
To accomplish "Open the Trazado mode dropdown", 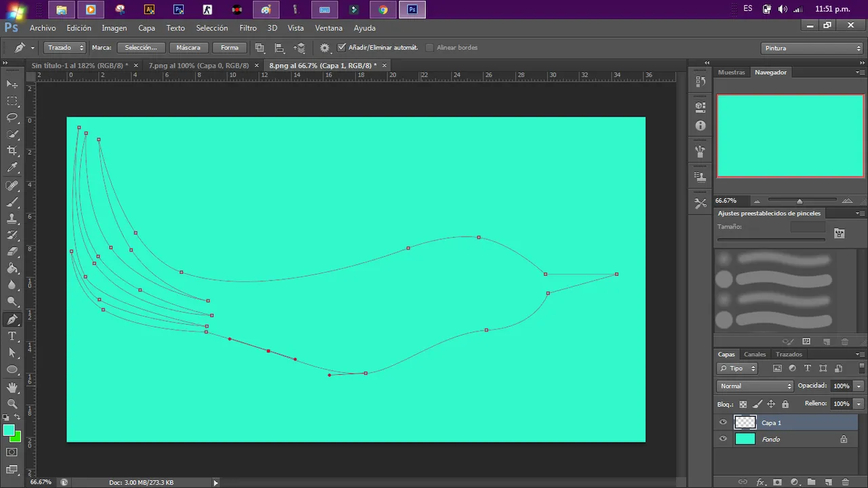I will [x=65, y=48].
